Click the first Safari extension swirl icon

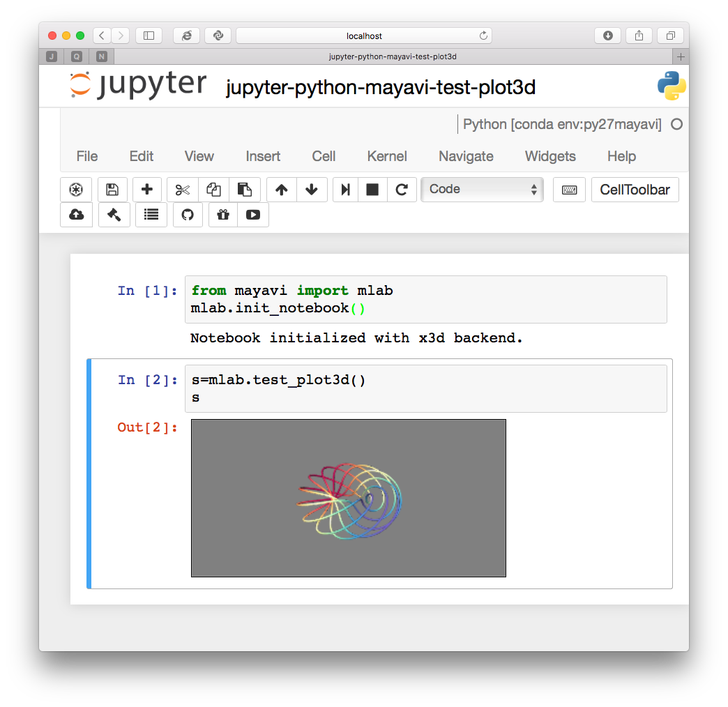[186, 36]
